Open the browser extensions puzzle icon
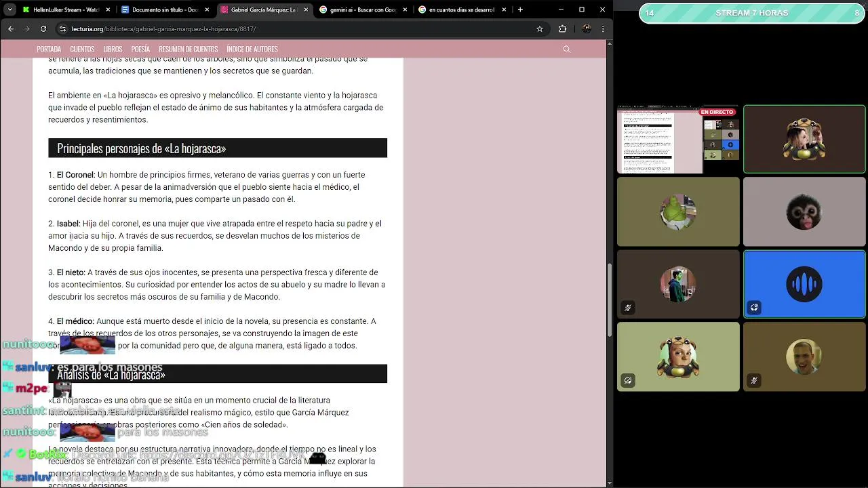The image size is (868, 488). pyautogui.click(x=562, y=29)
